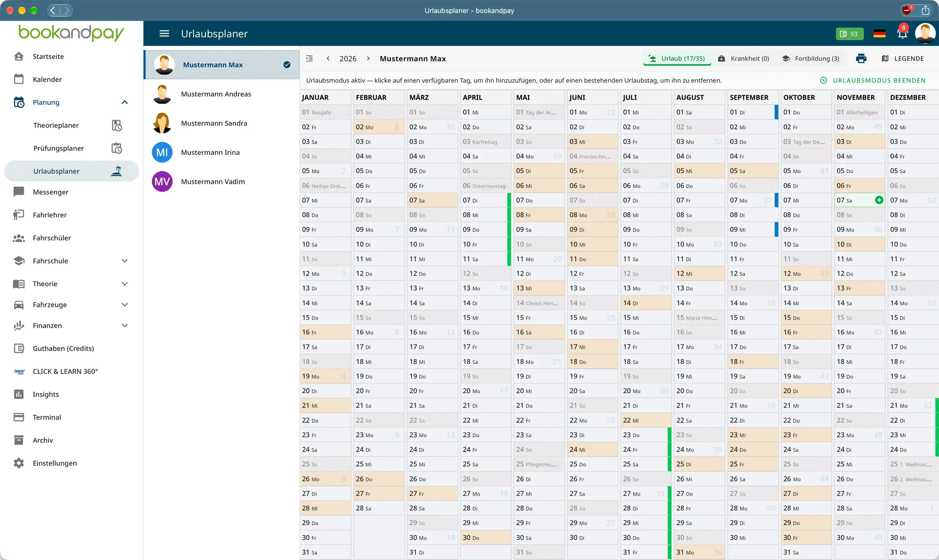Open notifications bell icon
The width and height of the screenshot is (939, 560).
click(x=902, y=34)
